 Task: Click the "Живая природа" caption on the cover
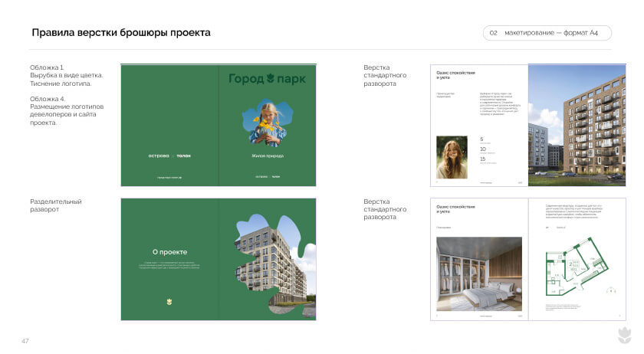pyautogui.click(x=268, y=156)
